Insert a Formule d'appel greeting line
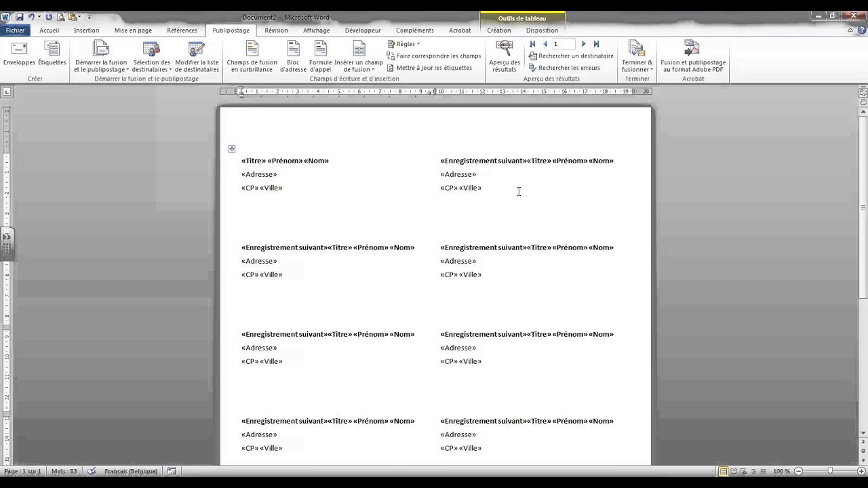868x488 pixels. 321,56
